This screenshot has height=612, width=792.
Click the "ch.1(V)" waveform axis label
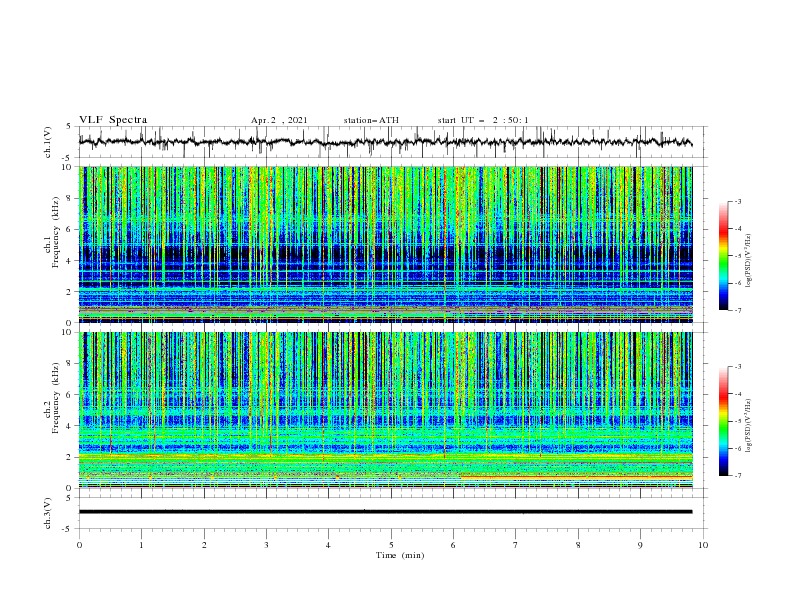tap(48, 142)
